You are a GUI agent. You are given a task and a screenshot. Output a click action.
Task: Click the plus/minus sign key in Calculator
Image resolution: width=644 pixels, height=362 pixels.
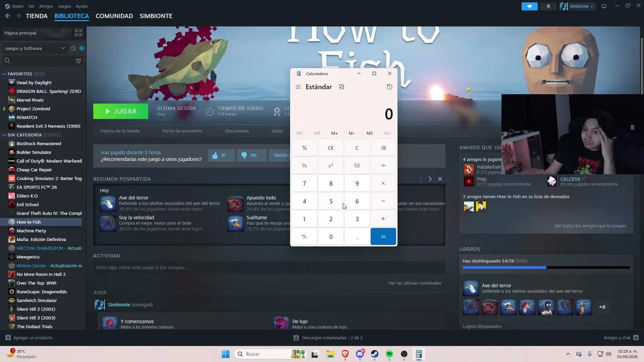pos(304,237)
